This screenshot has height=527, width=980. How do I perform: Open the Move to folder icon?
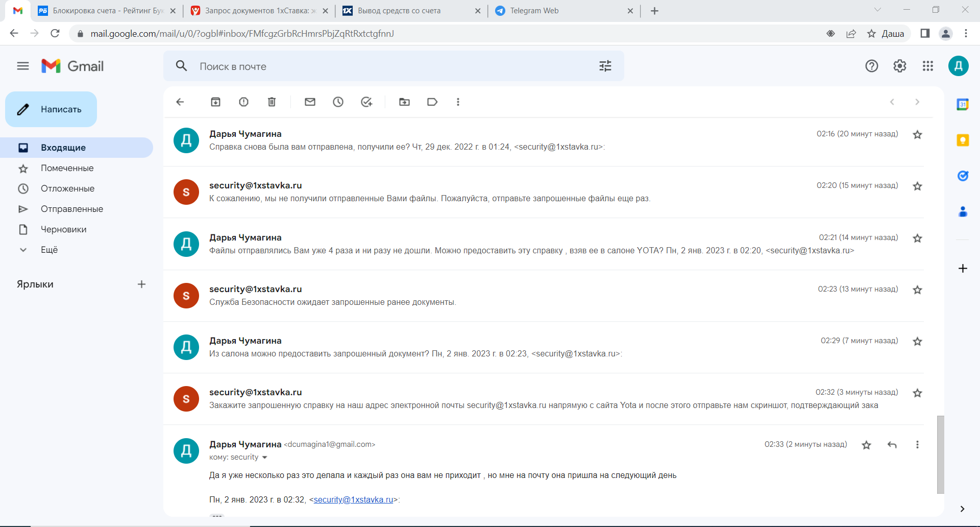(404, 102)
